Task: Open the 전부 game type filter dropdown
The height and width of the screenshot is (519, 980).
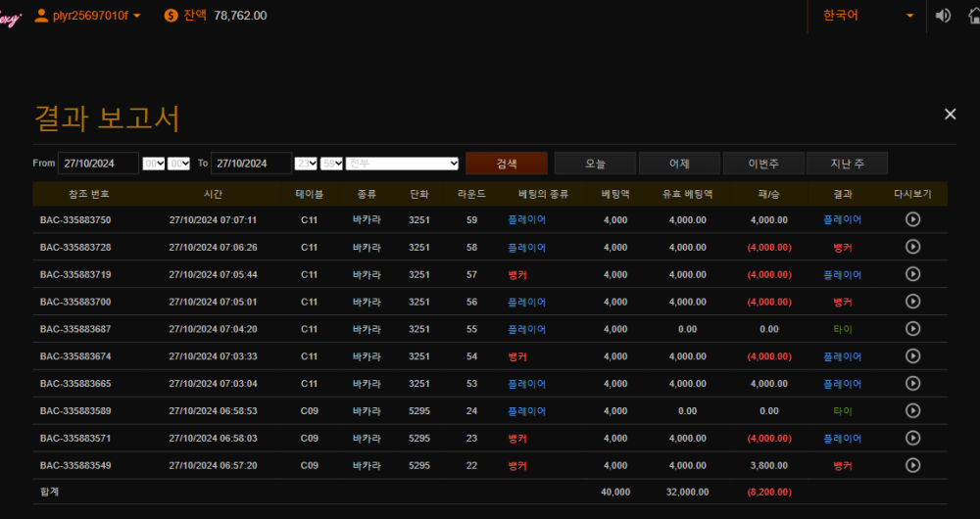Action: (x=402, y=164)
